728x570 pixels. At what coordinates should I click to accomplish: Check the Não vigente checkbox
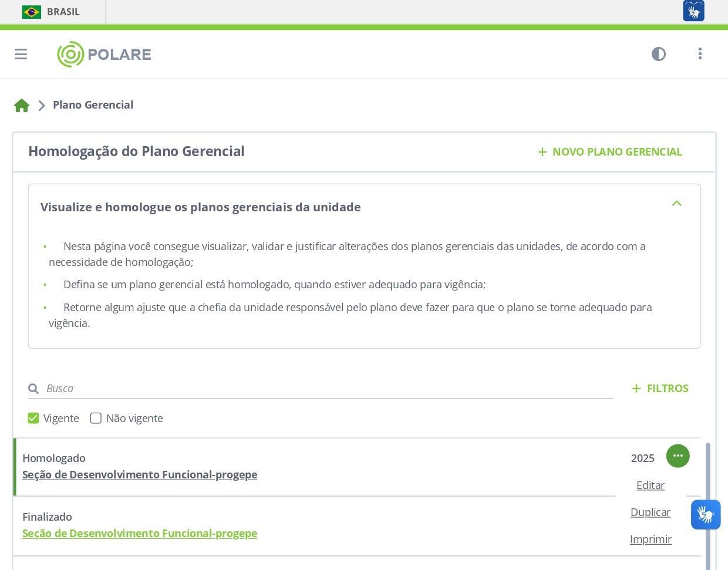tap(96, 418)
